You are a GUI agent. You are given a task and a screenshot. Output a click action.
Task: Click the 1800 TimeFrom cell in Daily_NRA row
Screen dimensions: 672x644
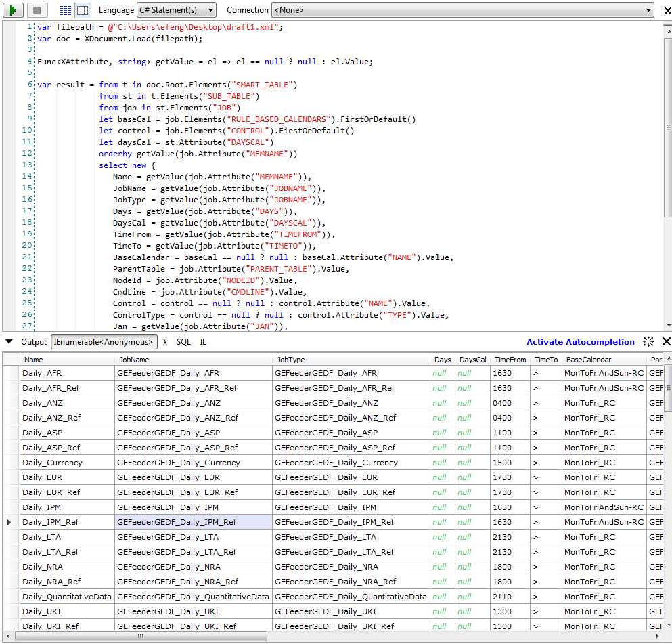(x=510, y=567)
